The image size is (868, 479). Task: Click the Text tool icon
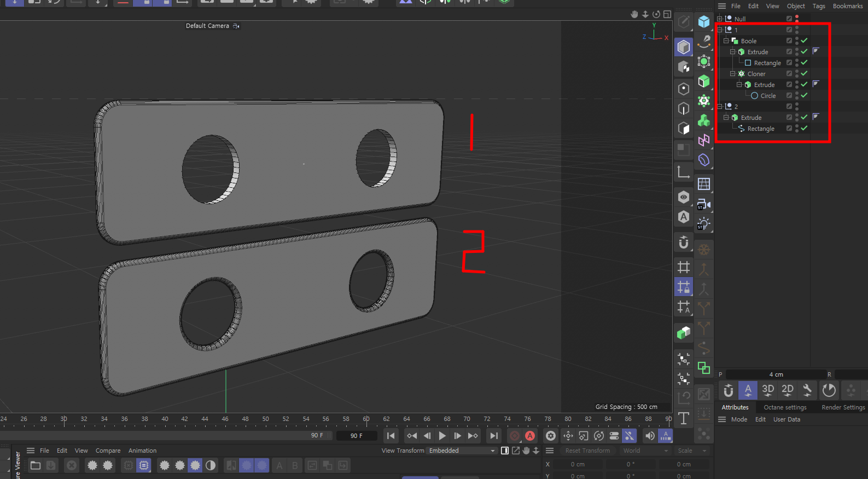click(684, 418)
